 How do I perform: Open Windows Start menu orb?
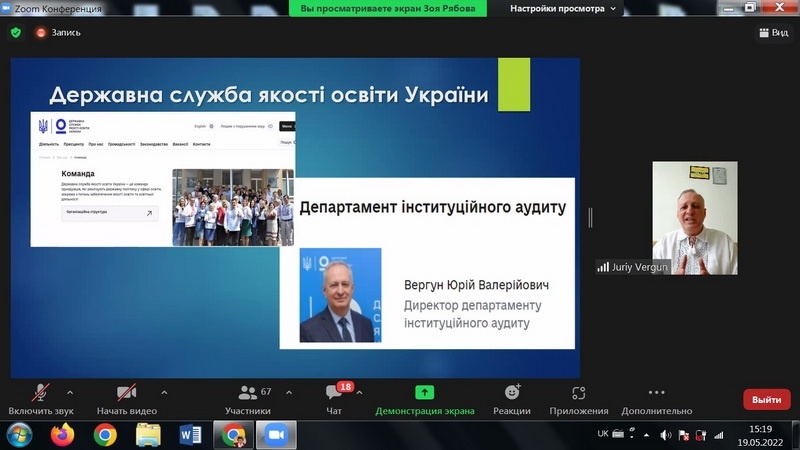(19, 435)
